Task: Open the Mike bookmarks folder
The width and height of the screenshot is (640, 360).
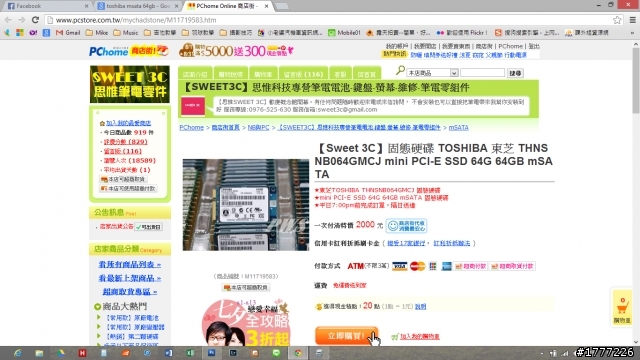Action: [x=97, y=33]
